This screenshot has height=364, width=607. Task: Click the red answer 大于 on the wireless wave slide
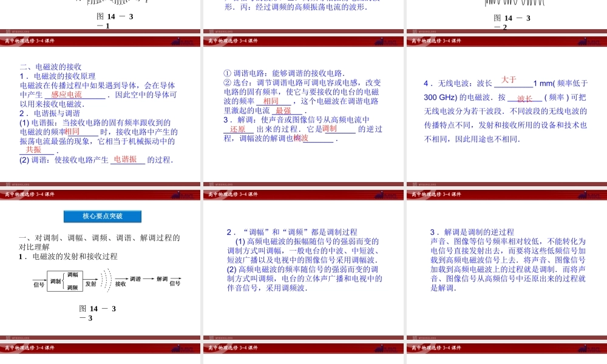click(507, 79)
